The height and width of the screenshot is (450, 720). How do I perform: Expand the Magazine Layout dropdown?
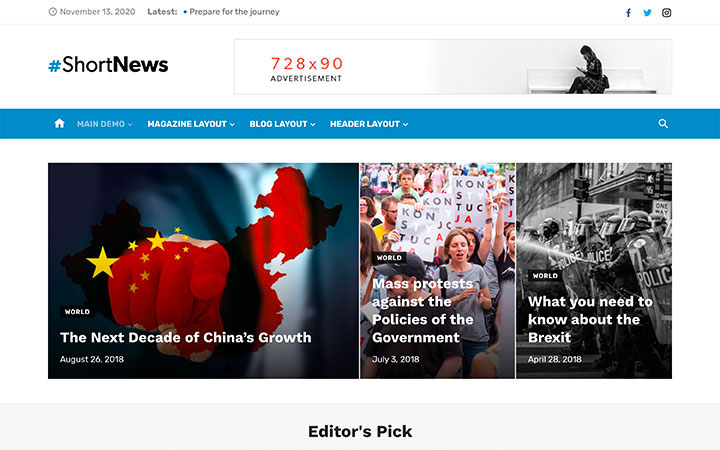pyautogui.click(x=191, y=124)
